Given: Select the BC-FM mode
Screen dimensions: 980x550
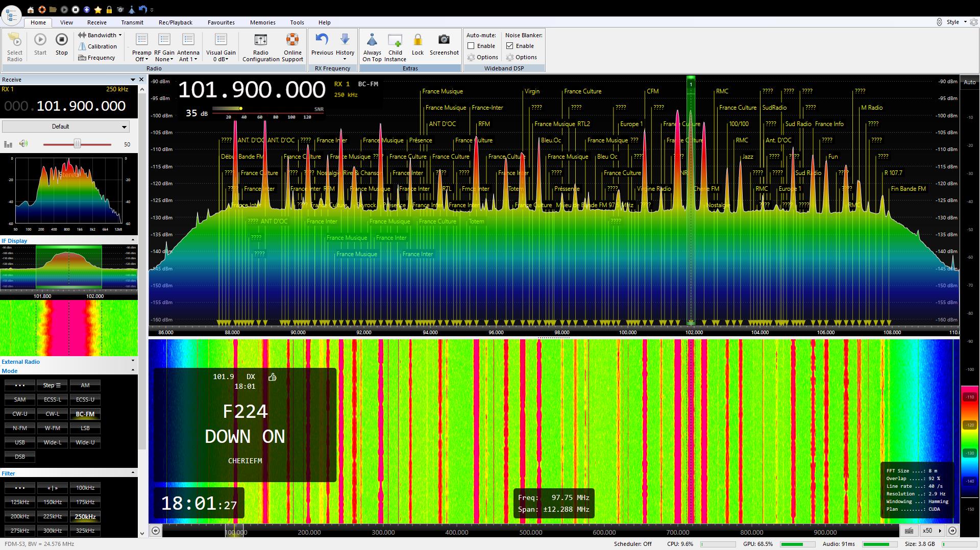Looking at the screenshot, I should 85,414.
